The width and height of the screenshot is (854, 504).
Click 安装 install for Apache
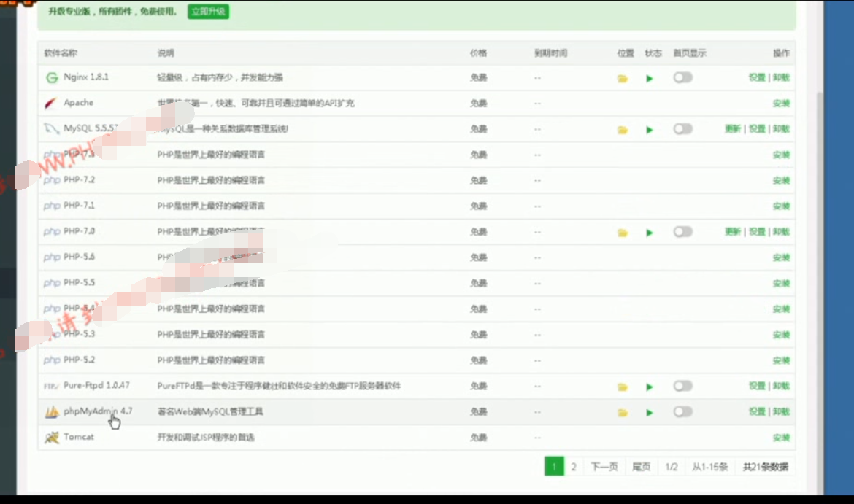[781, 104]
